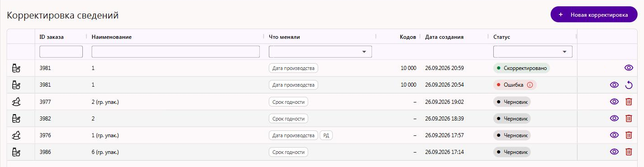Image resolution: width=644 pixels, height=167 pixels.
Task: Select the date cell 26.09.2026 19:02
Action: 444,102
